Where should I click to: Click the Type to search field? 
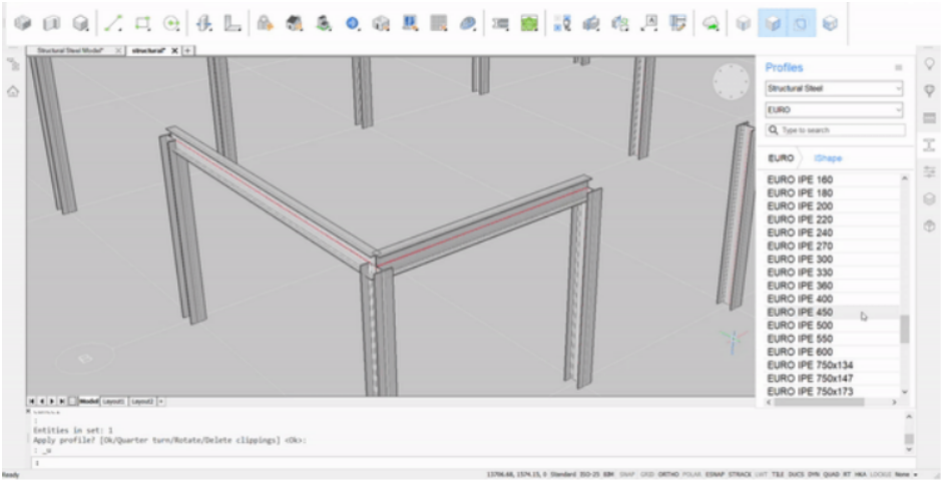tap(840, 130)
